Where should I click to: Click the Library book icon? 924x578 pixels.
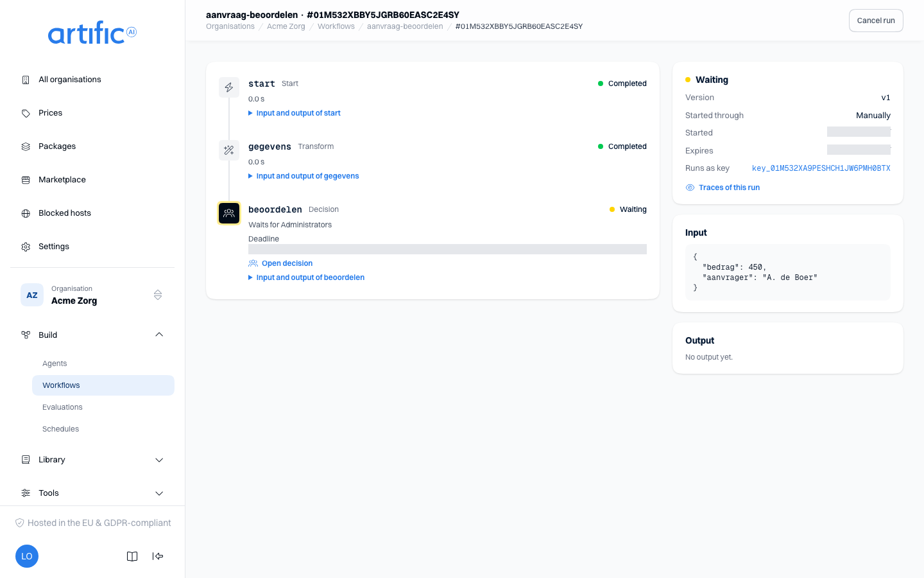[26, 460]
